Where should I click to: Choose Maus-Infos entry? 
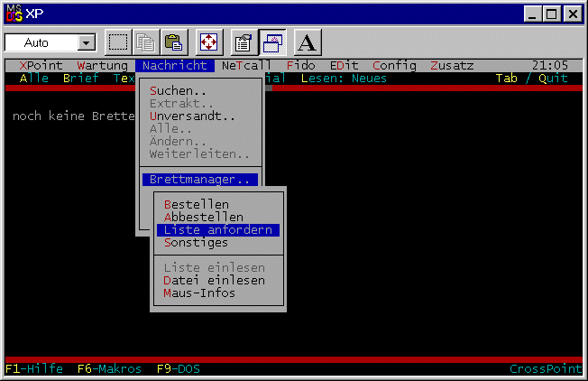[x=199, y=293]
